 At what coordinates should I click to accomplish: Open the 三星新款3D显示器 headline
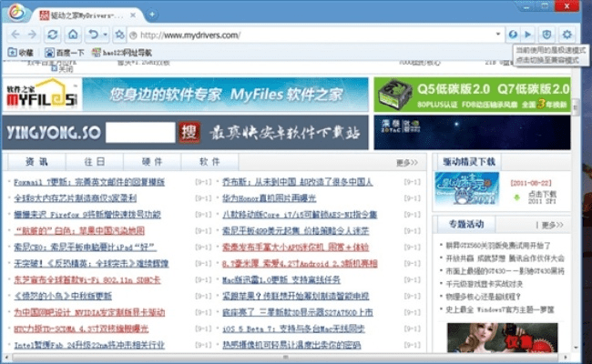(298, 312)
